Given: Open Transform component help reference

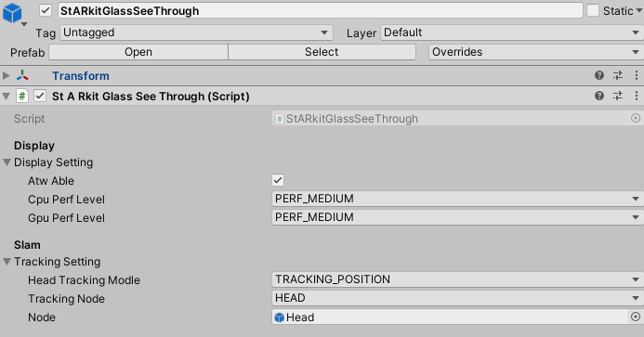Looking at the screenshot, I should 599,75.
